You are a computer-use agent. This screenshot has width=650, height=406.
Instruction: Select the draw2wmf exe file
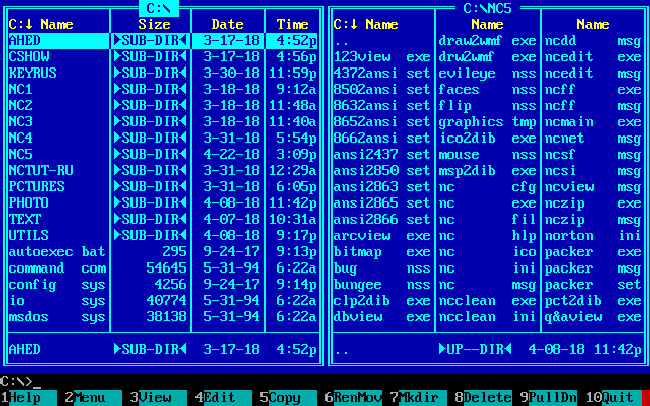(488, 41)
